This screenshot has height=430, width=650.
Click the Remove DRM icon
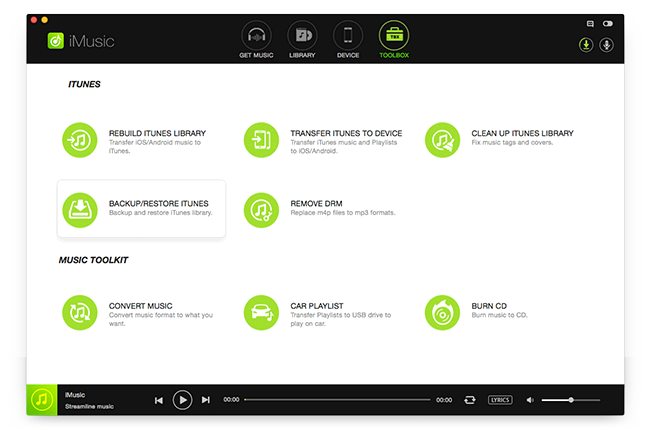coord(261,210)
